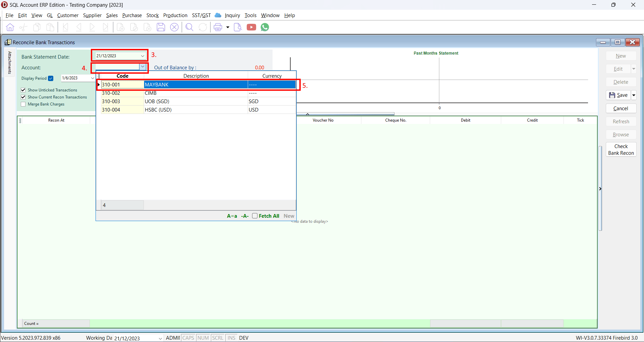Click the Print toolbar icon
This screenshot has width=644, height=342.
(x=218, y=27)
